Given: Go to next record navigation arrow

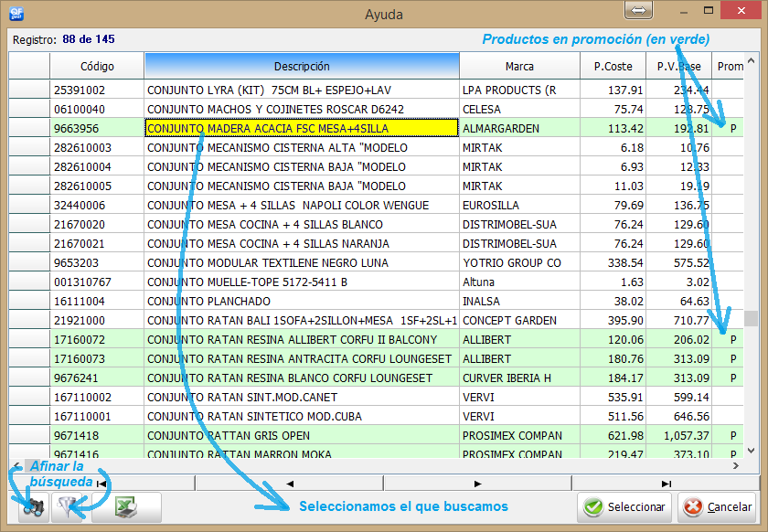Looking at the screenshot, I should (477, 484).
